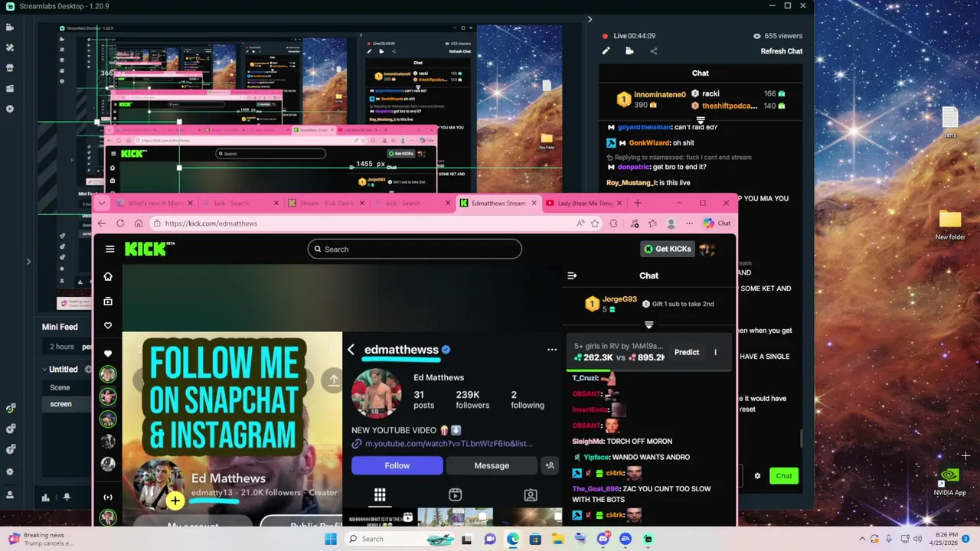The width and height of the screenshot is (980, 551).
Task: Show hidden icons chevron in system tray
Action: pos(862,539)
